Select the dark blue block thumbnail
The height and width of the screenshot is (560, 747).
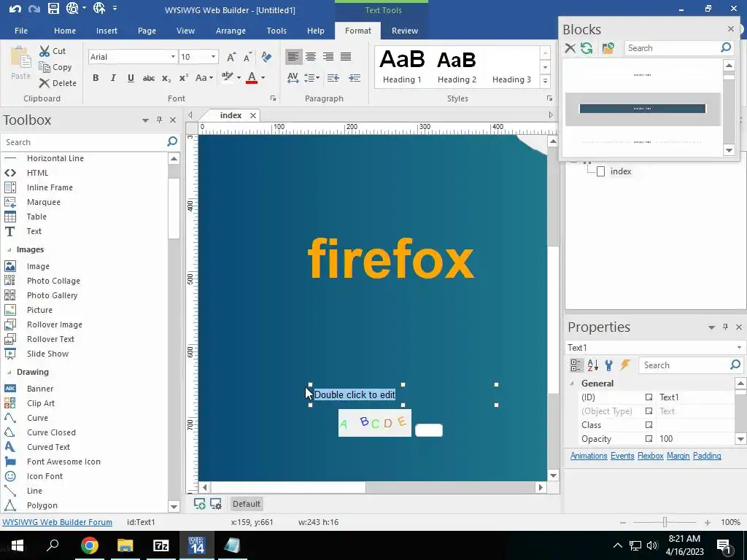(642, 109)
